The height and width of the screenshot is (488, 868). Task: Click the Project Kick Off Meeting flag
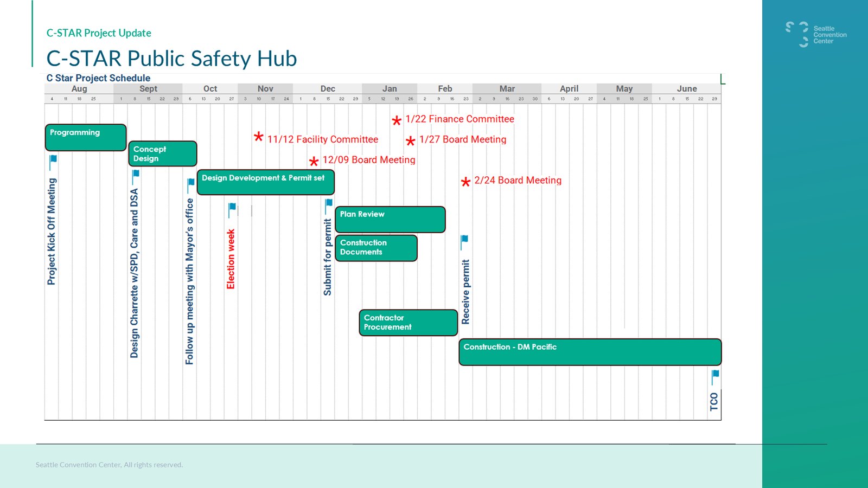point(53,162)
